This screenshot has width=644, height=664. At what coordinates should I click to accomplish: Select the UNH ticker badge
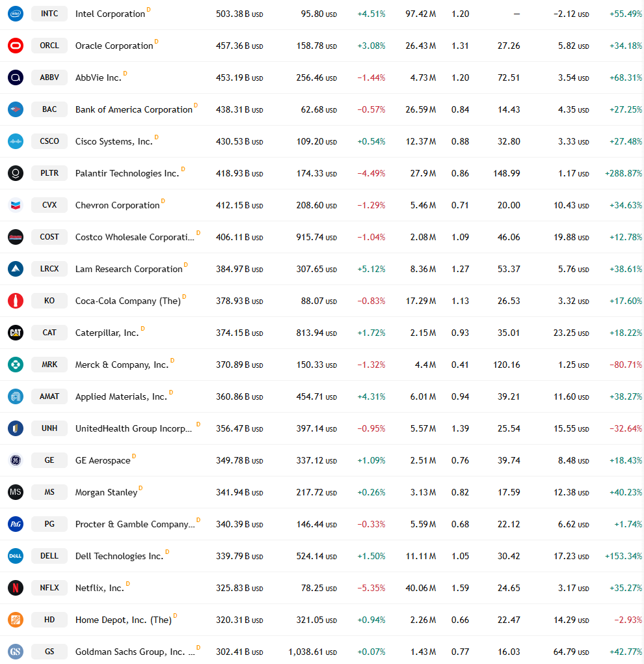[49, 428]
